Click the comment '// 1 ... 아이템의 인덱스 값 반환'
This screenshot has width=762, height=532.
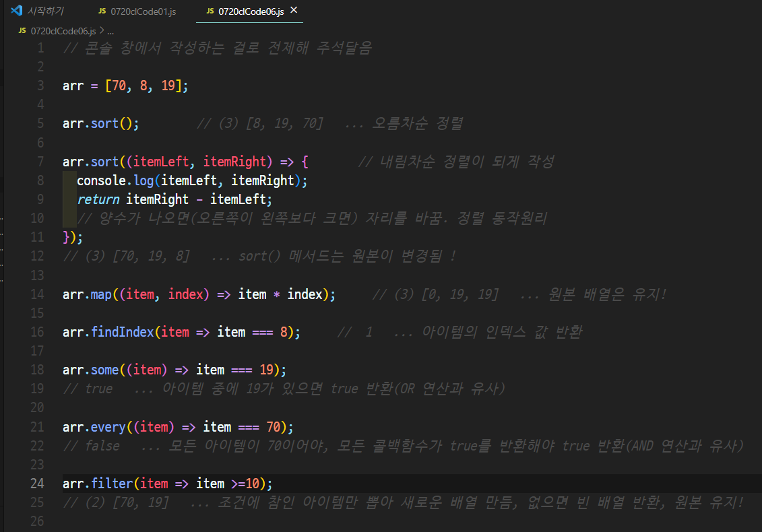(x=459, y=332)
